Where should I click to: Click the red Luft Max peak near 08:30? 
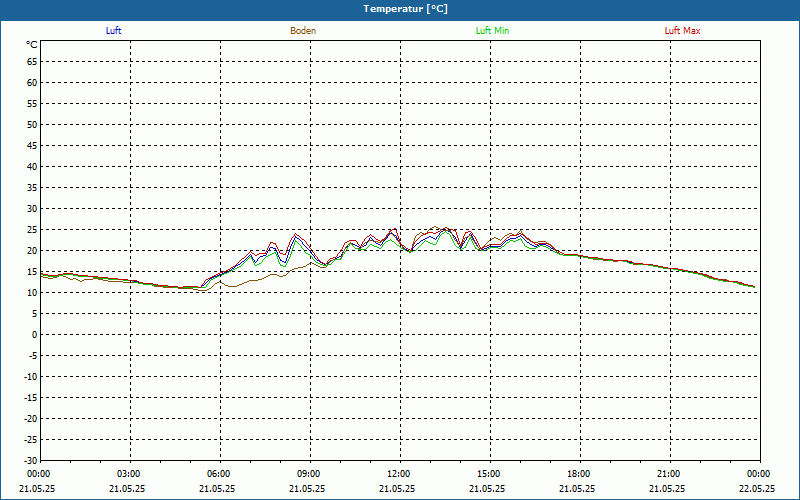[x=295, y=234]
